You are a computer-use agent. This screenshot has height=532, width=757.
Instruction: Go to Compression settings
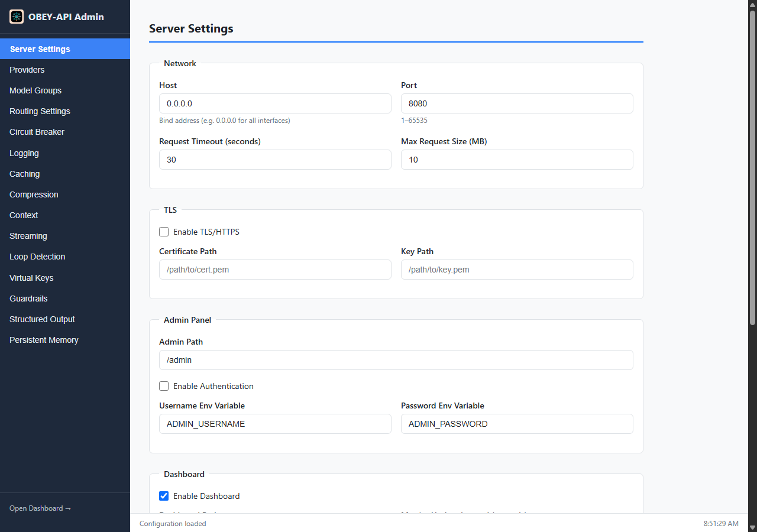coord(65,194)
